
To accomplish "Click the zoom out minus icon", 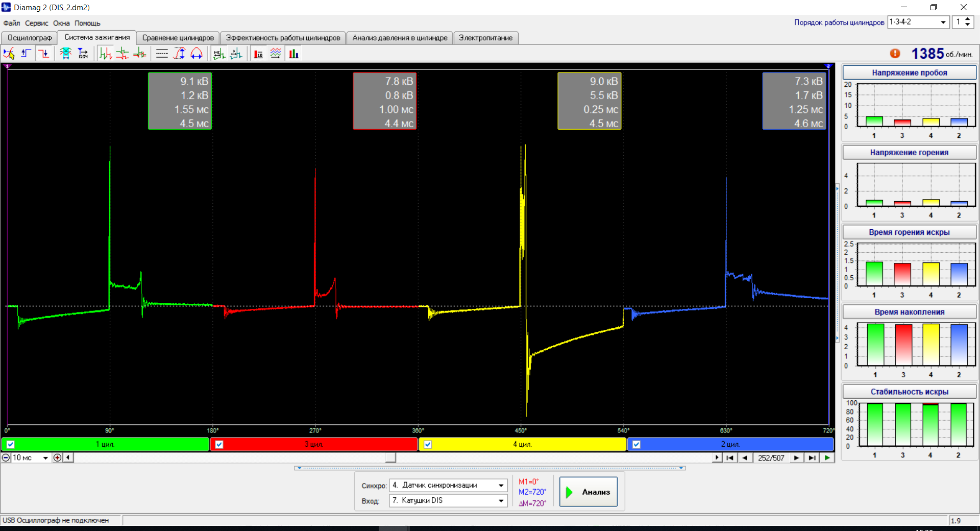I will pyautogui.click(x=6, y=457).
